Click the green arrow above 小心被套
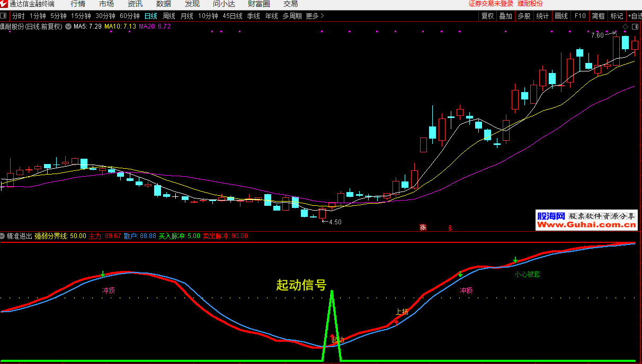Image resolution: width=642 pixels, height=364 pixels. point(515,260)
